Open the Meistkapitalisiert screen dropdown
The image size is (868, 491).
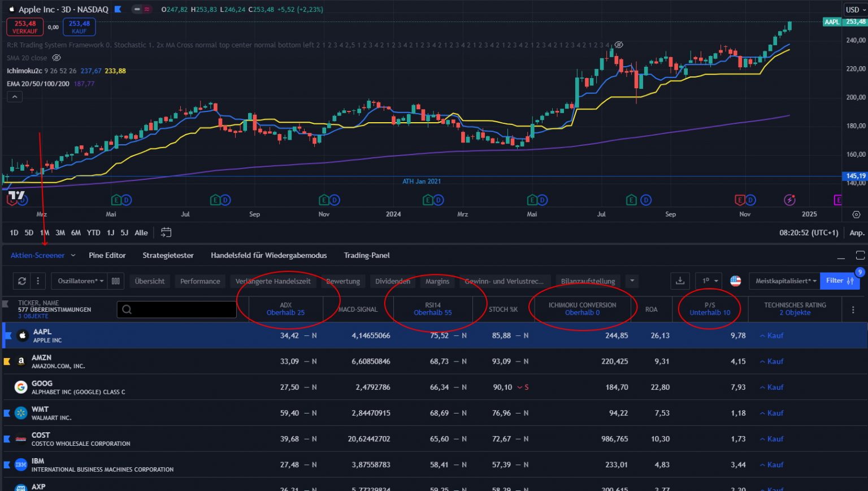click(785, 281)
